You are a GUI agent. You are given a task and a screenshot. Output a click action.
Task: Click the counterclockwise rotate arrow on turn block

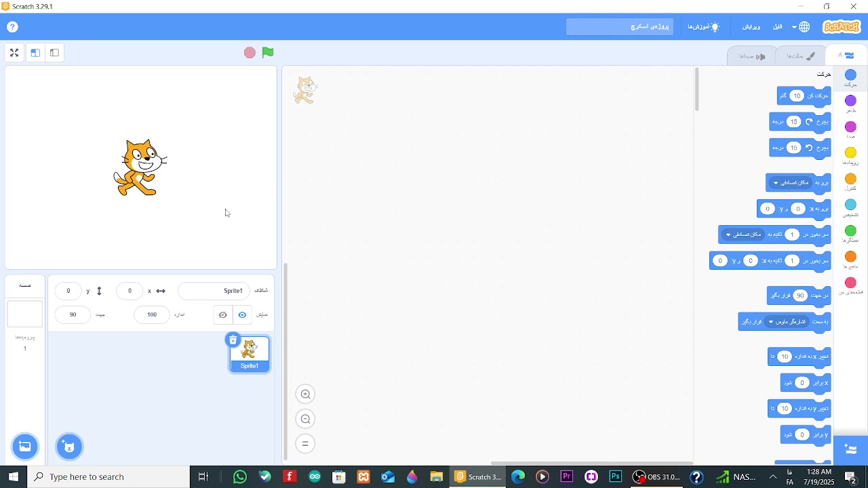click(x=809, y=148)
